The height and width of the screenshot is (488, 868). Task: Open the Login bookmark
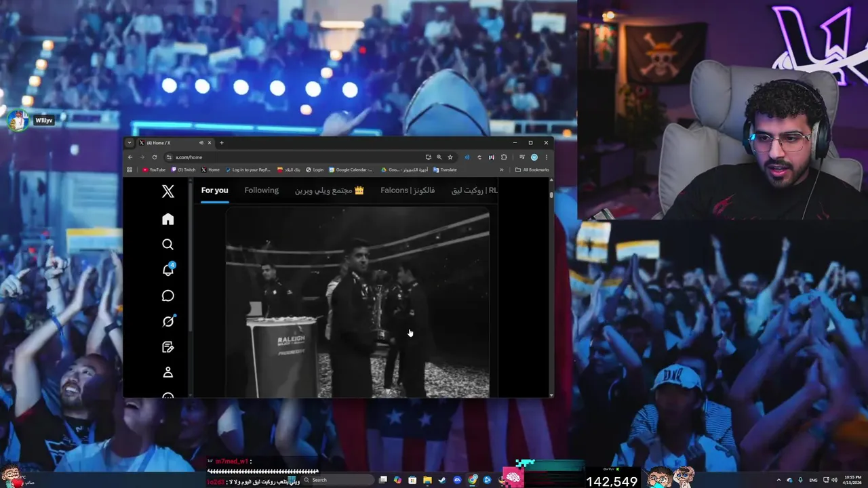tap(315, 170)
